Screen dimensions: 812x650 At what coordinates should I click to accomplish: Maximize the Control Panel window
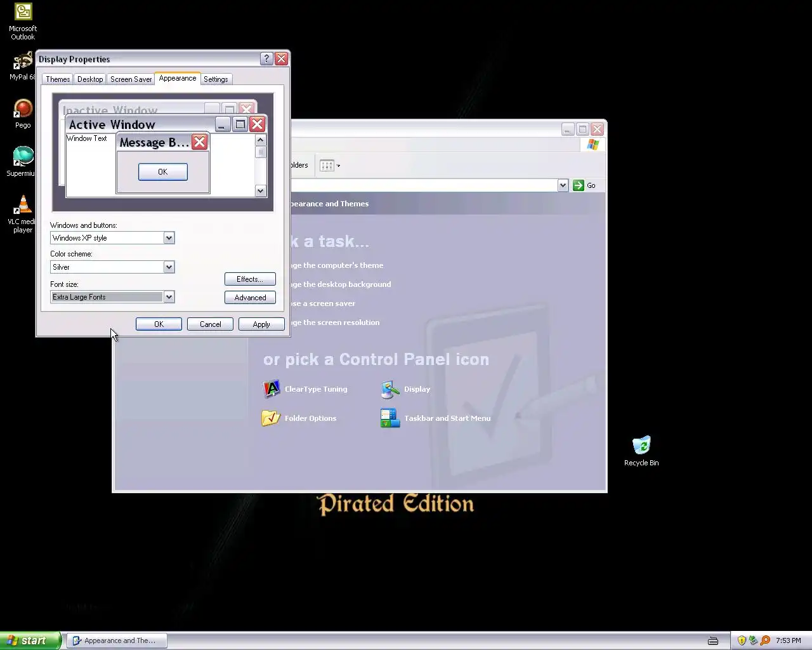(582, 129)
